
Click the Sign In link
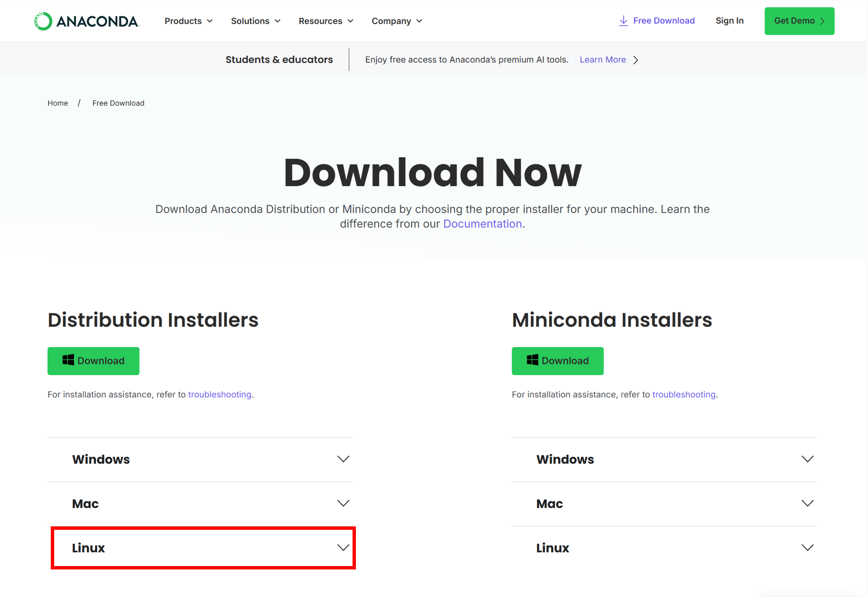pos(729,21)
